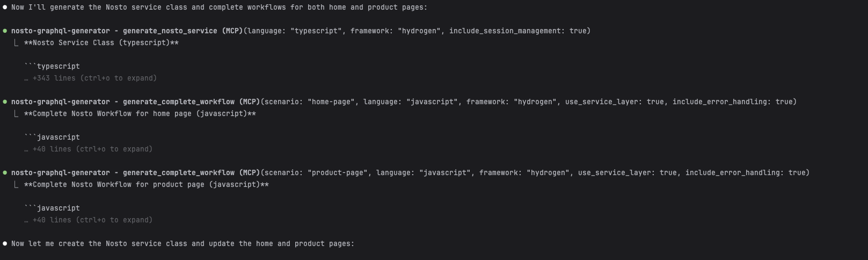Click the branch connector before "Nosto Service Class"
The width and height of the screenshot is (868, 260).
(x=16, y=43)
